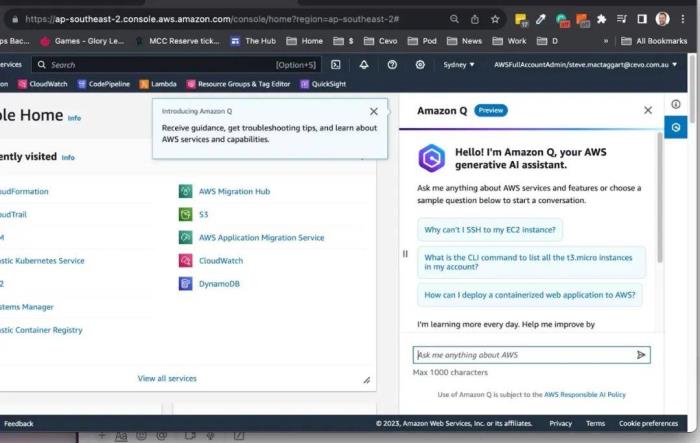This screenshot has width=700, height=443.
Task: Open the help question mark icon
Action: (x=392, y=65)
